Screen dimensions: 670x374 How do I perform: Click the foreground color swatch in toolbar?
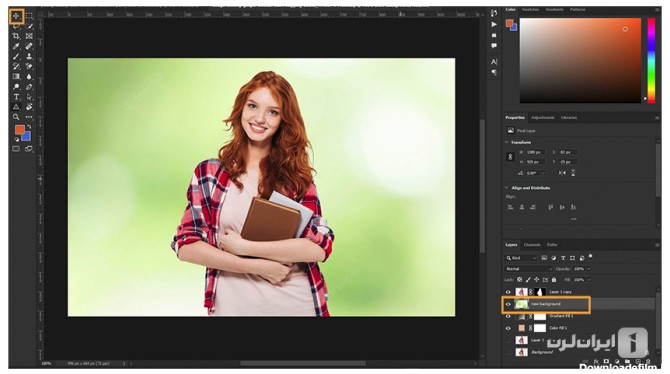[19, 129]
